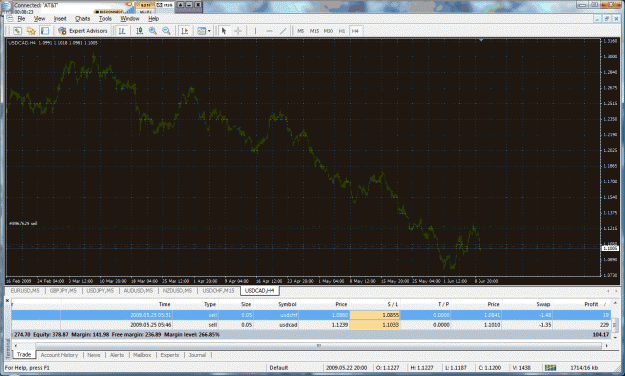Open the Trade terminal tab
The height and width of the screenshot is (376, 625).
pyautogui.click(x=24, y=354)
